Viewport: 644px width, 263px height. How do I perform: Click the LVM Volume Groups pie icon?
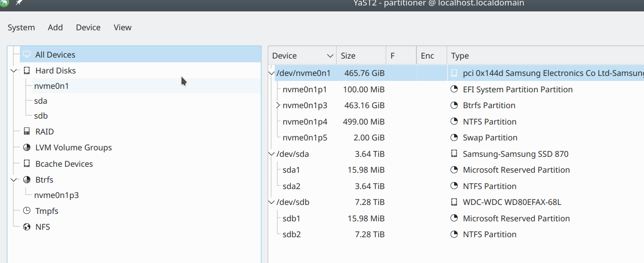pyautogui.click(x=27, y=147)
